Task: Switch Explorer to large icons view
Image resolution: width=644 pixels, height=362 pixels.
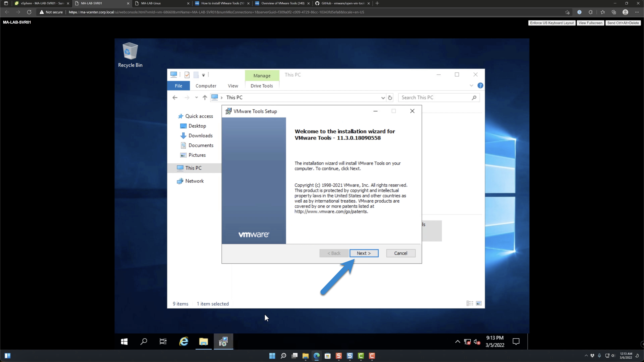Action: point(479,303)
